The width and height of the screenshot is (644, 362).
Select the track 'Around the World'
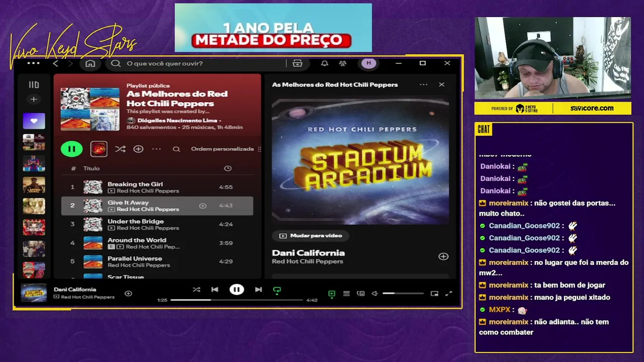coord(157,243)
